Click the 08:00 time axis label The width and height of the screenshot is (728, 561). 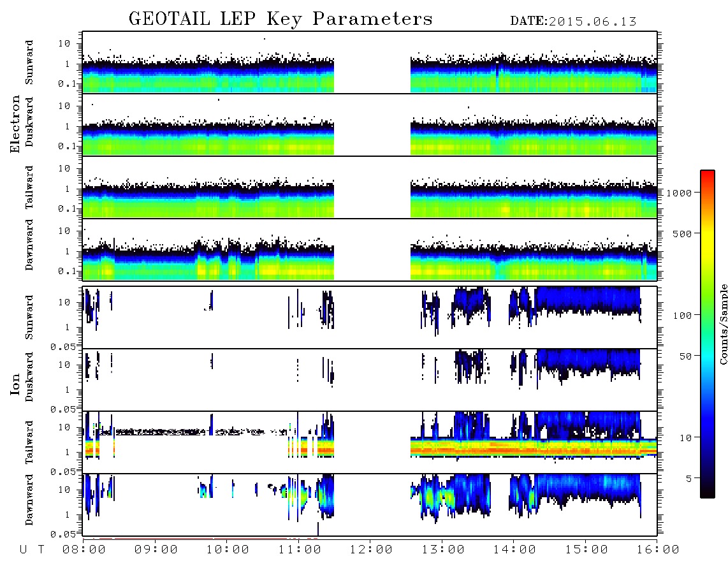click(x=84, y=550)
